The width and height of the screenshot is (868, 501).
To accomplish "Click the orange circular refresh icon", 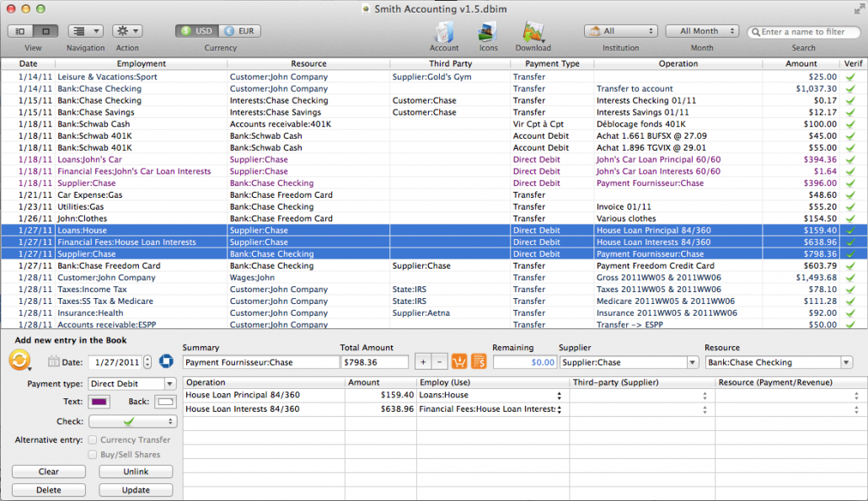I will point(19,360).
